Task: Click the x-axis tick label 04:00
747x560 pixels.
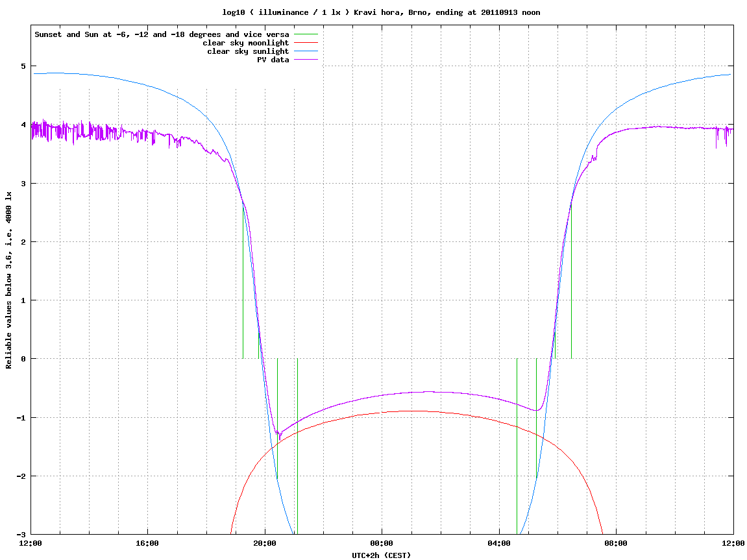Action: click(x=499, y=543)
